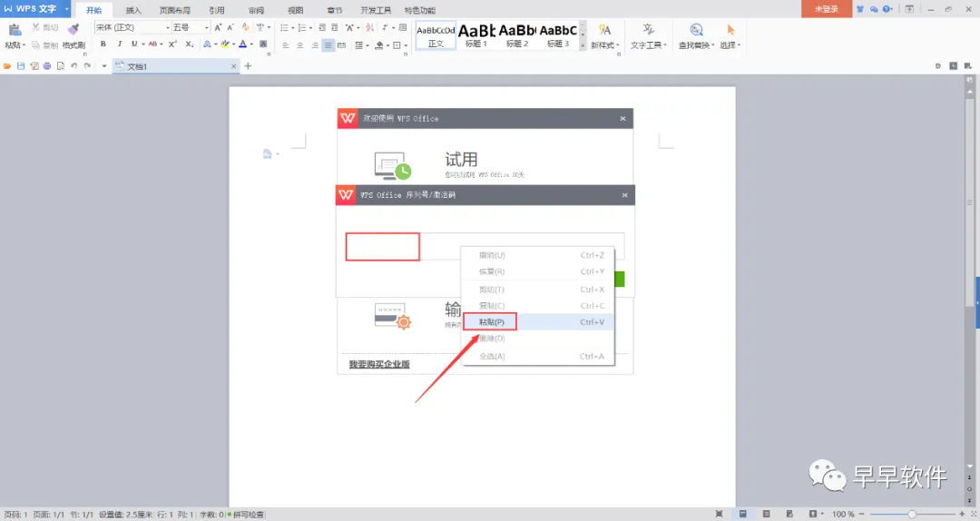
Task: Center align paragraph
Action: 300,45
